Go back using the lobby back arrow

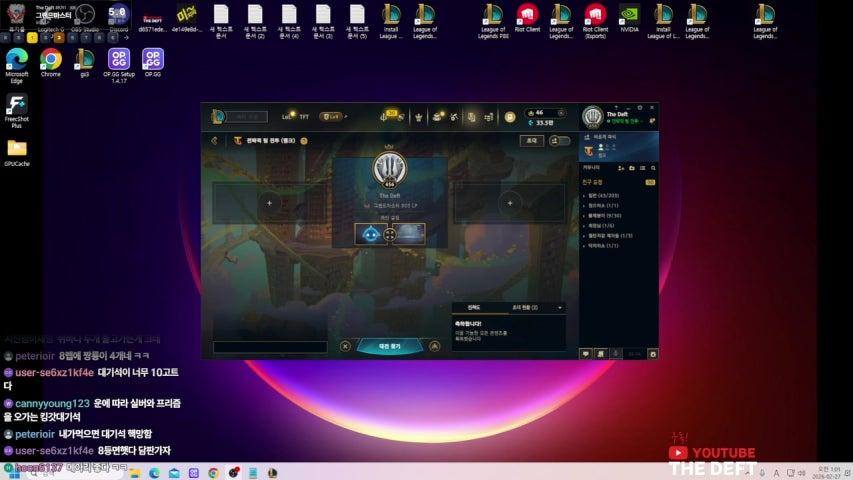coord(214,141)
